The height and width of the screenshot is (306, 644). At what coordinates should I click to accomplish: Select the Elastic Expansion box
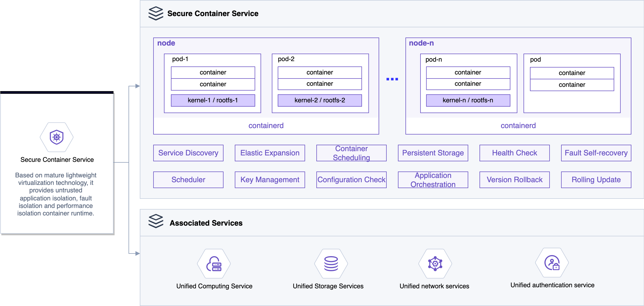click(270, 153)
